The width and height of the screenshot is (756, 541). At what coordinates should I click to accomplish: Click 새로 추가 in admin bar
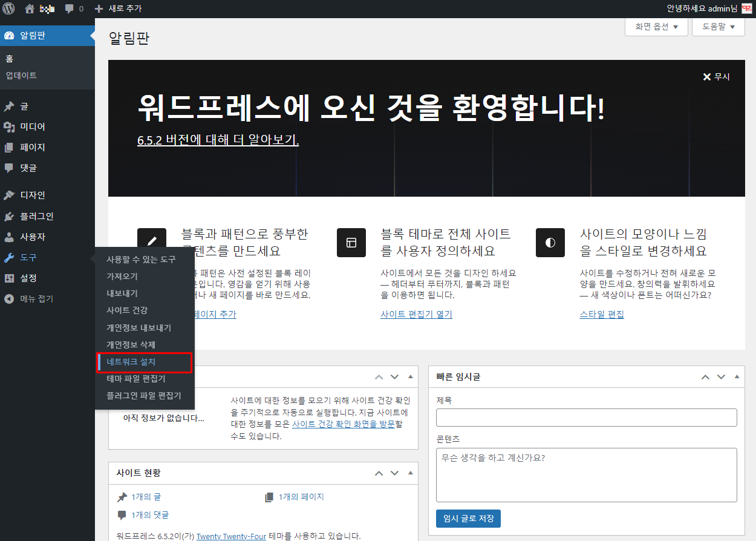(125, 9)
